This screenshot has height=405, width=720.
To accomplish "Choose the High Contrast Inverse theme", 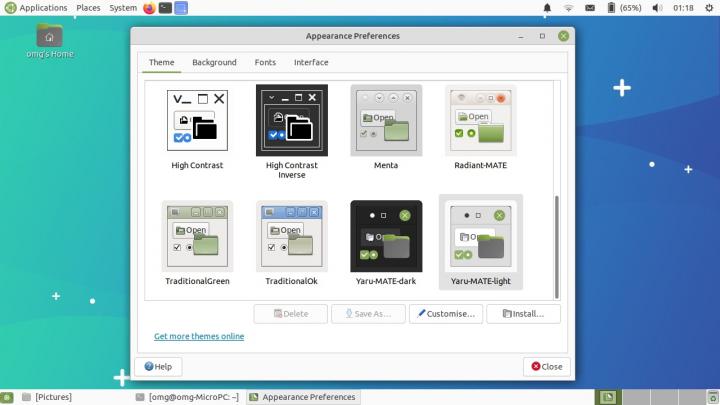I will 292,121.
